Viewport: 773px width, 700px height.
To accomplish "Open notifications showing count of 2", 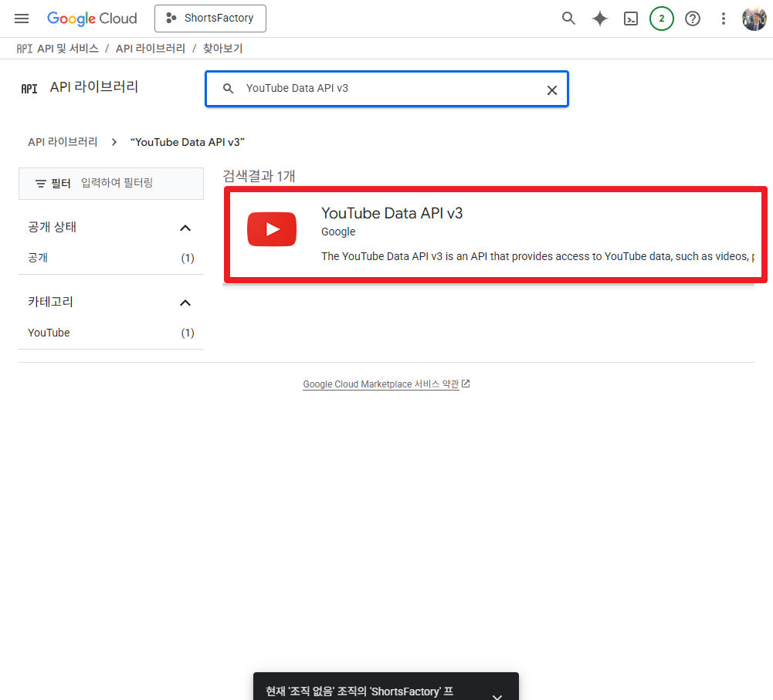I will point(661,18).
